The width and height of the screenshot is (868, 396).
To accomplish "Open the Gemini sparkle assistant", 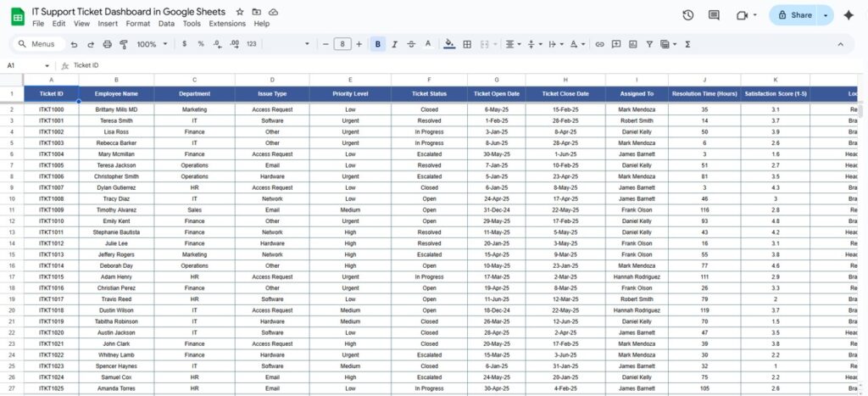I will pyautogui.click(x=848, y=15).
